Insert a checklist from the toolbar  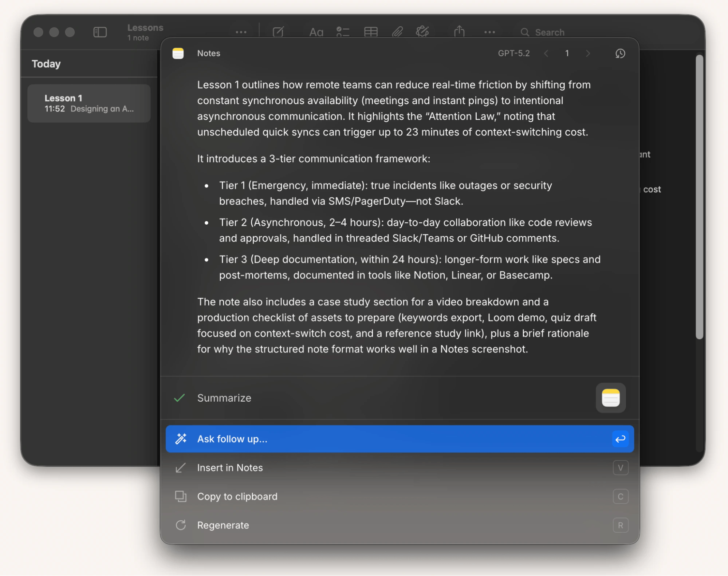coord(343,32)
